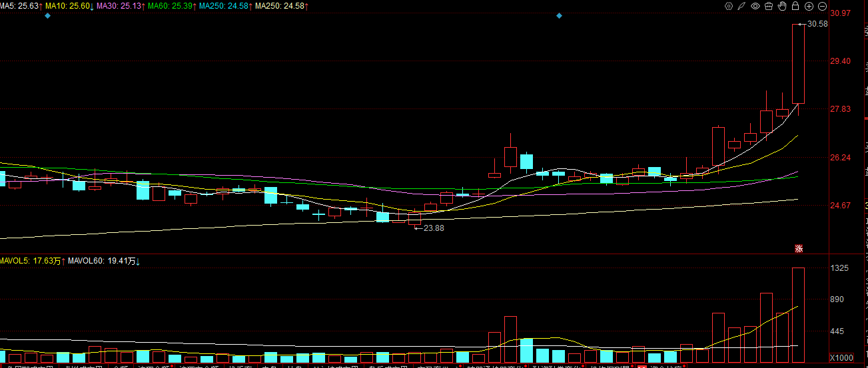This screenshot has height=368, width=868.
Task: Open chart settings gear icon
Action: [x=729, y=6]
